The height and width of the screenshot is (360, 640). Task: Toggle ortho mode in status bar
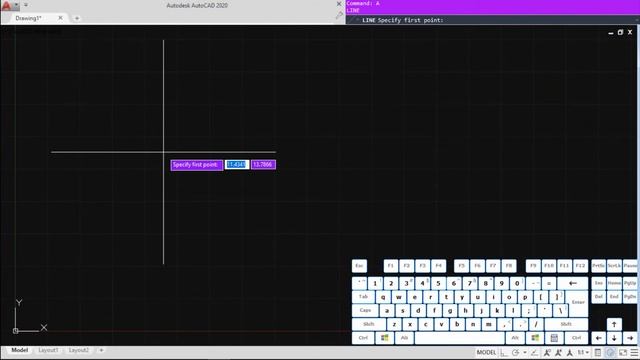504,353
